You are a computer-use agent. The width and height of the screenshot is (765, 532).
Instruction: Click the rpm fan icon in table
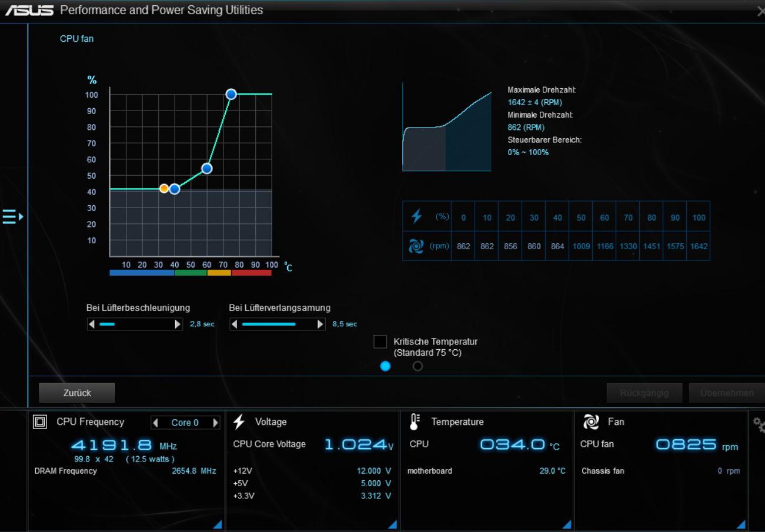click(416, 246)
